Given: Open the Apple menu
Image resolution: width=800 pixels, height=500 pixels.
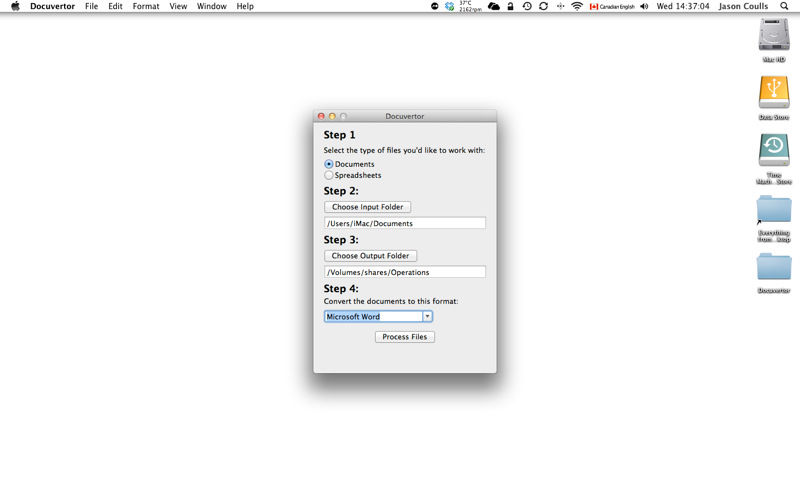Looking at the screenshot, I should [15, 6].
